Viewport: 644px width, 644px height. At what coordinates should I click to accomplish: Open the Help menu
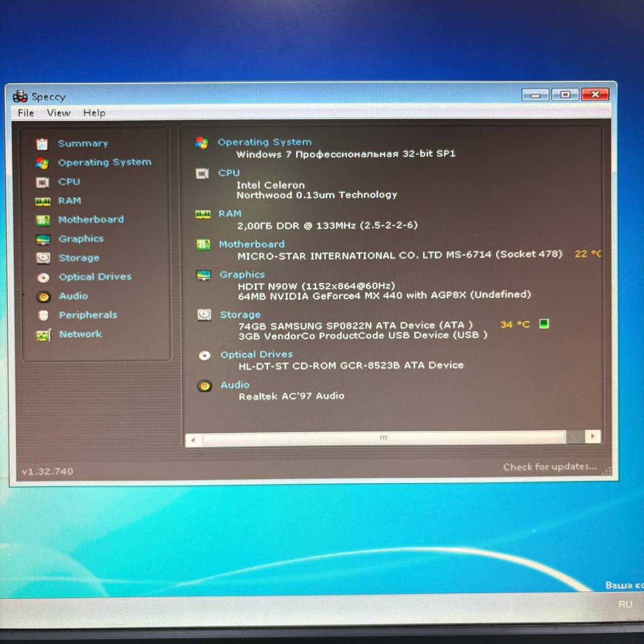[94, 113]
